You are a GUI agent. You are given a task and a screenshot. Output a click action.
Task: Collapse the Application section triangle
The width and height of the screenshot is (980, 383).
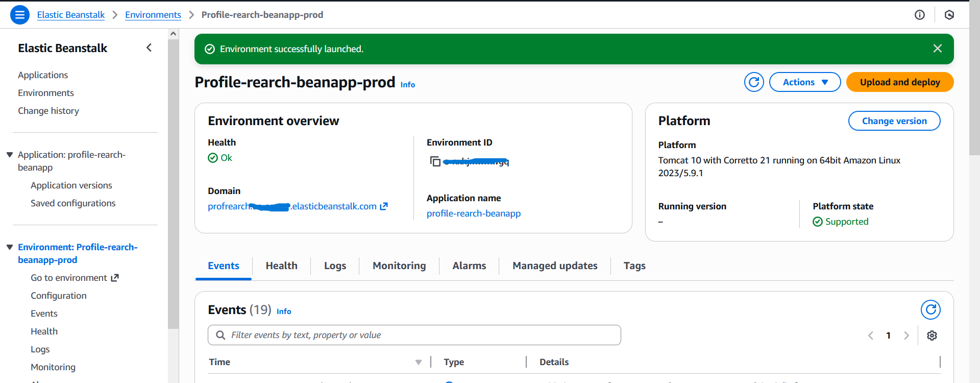pyautogui.click(x=10, y=155)
